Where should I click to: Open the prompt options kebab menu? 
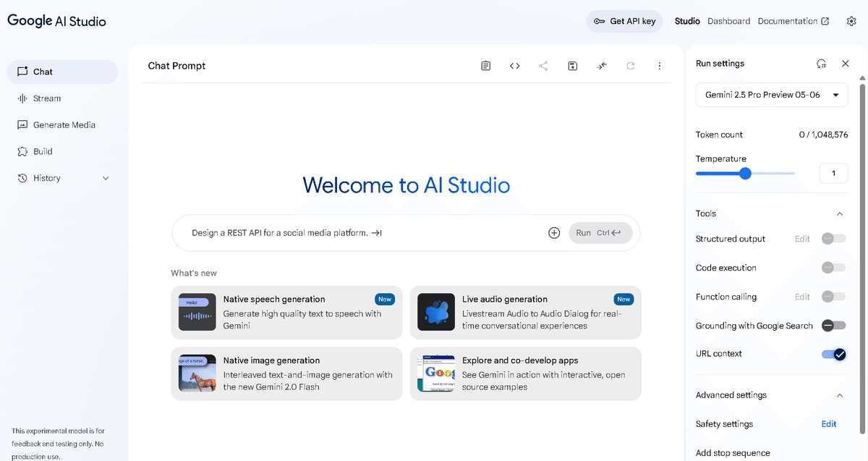click(659, 65)
